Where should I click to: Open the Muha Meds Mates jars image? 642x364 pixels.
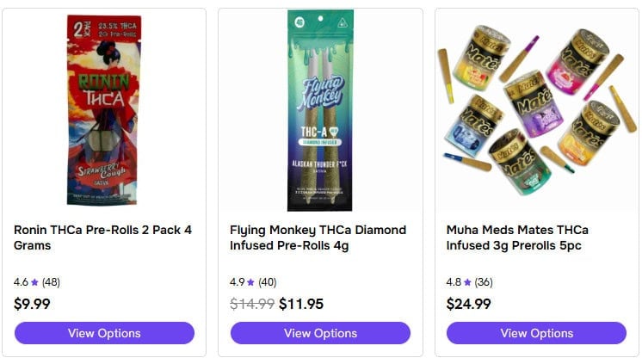(x=537, y=110)
